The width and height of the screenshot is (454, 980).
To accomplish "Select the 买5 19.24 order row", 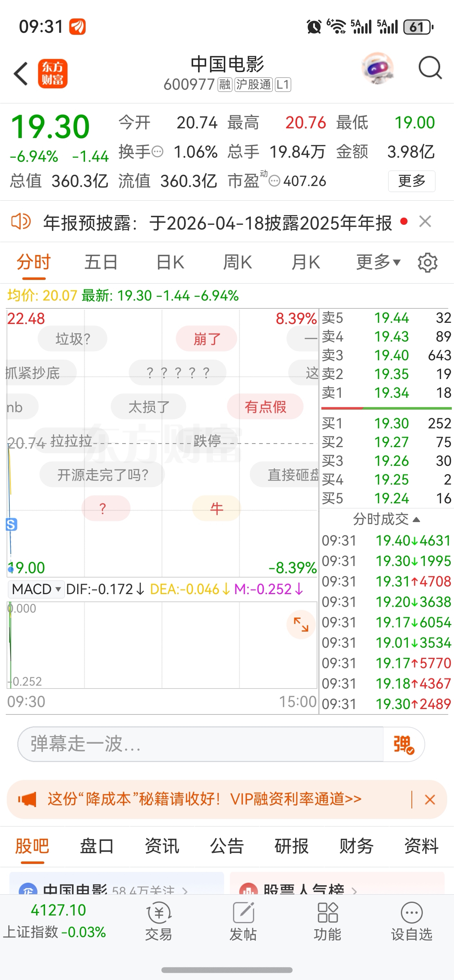I will pyautogui.click(x=386, y=498).
